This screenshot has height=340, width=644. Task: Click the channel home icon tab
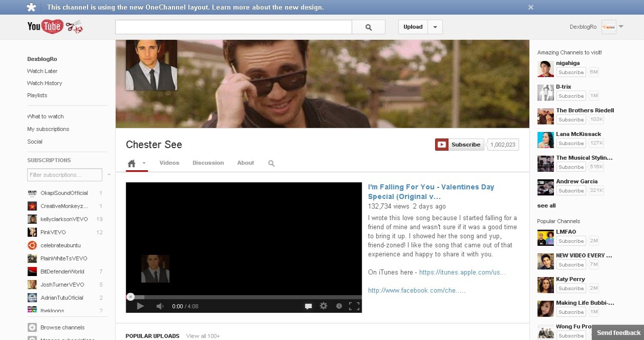pos(132,163)
